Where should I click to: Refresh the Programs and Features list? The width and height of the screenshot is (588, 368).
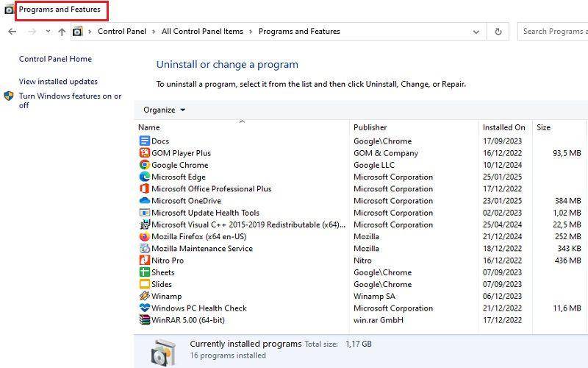(498, 32)
